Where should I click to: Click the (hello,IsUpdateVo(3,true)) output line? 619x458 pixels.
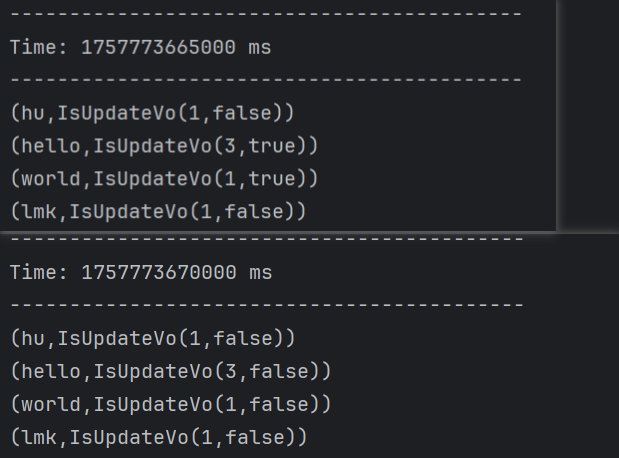pos(164,146)
